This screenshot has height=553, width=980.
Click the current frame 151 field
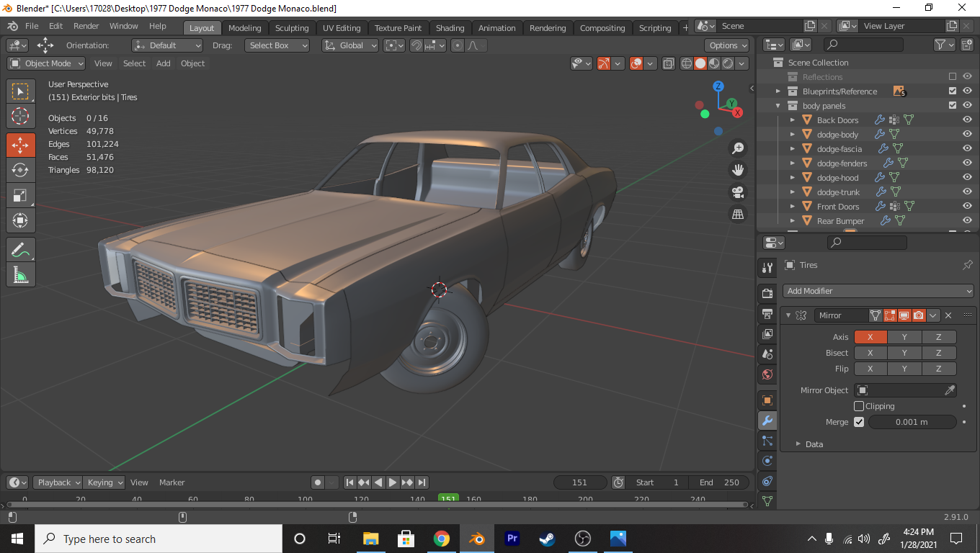579,482
